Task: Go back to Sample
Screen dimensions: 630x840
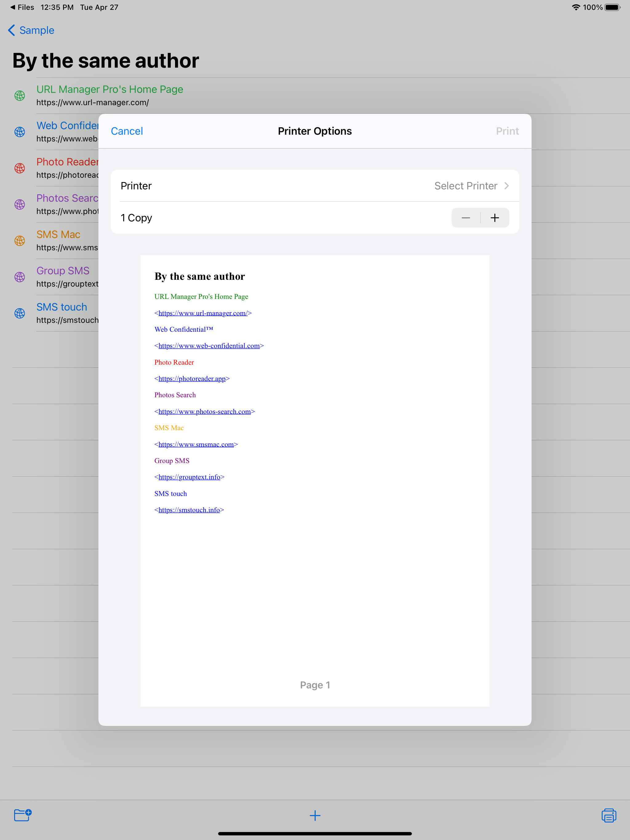Action: click(31, 30)
